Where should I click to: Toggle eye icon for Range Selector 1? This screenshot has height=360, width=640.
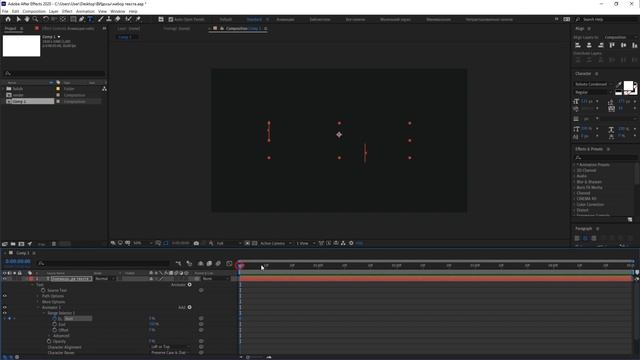[4, 313]
